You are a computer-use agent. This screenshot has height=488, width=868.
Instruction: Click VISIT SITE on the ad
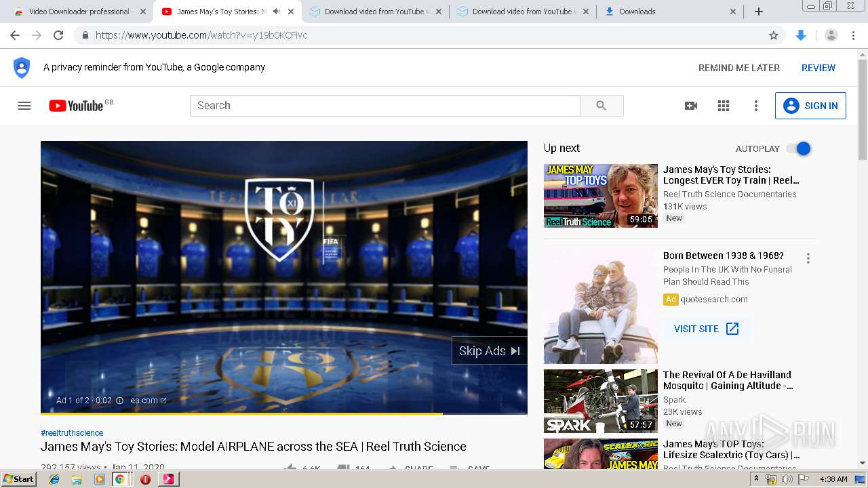pos(707,329)
